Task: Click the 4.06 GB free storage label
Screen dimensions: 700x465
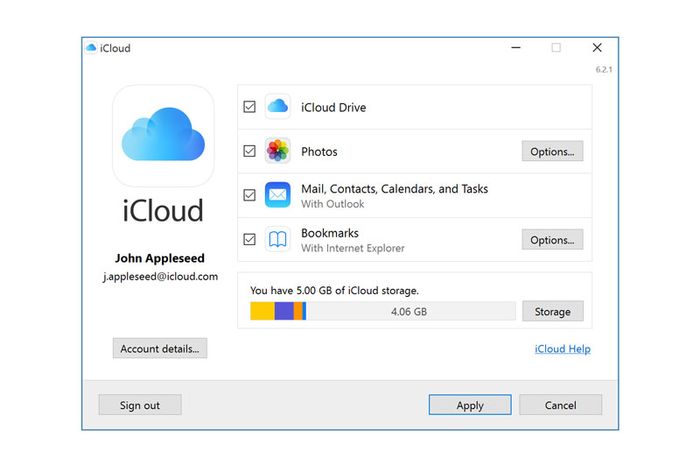Action: pos(409,311)
